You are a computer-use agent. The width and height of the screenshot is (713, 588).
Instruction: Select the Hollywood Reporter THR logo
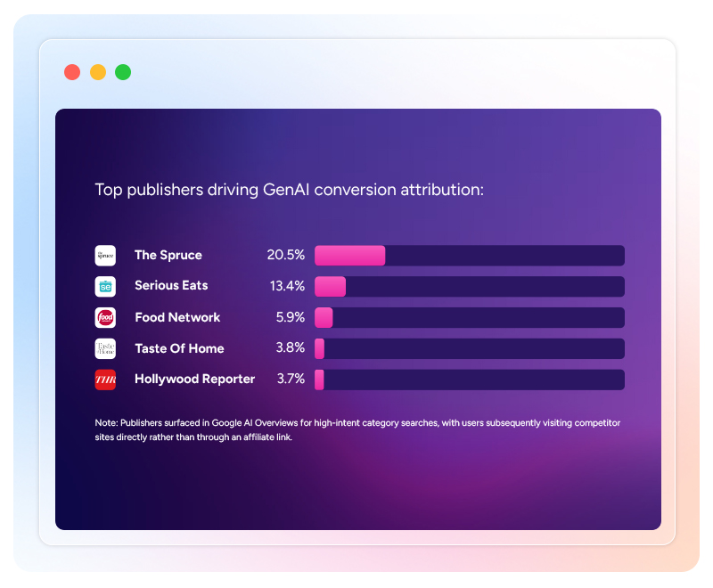click(x=105, y=380)
